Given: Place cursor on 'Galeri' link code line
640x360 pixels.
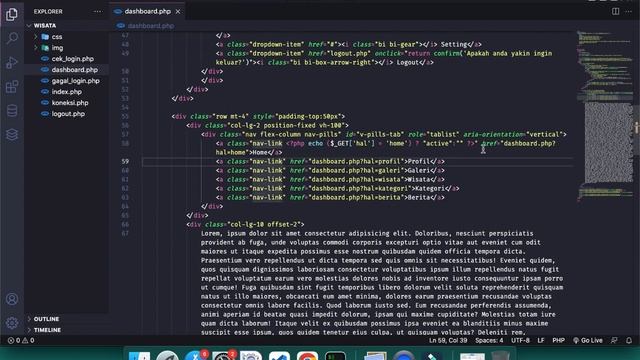Looking at the screenshot, I should (330, 171).
